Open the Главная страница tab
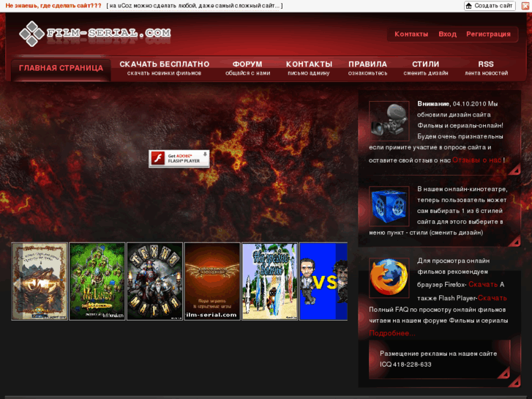Image resolution: width=532 pixels, height=399 pixels. 61,70
